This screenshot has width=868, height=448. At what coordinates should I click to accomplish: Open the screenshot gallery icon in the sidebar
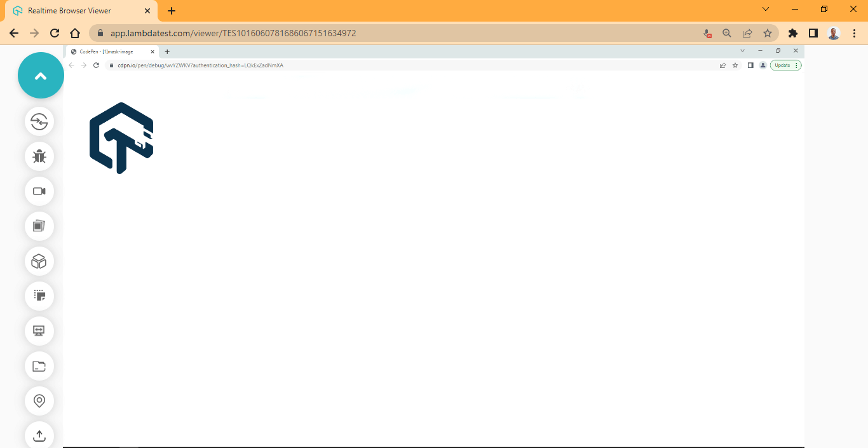(x=39, y=226)
